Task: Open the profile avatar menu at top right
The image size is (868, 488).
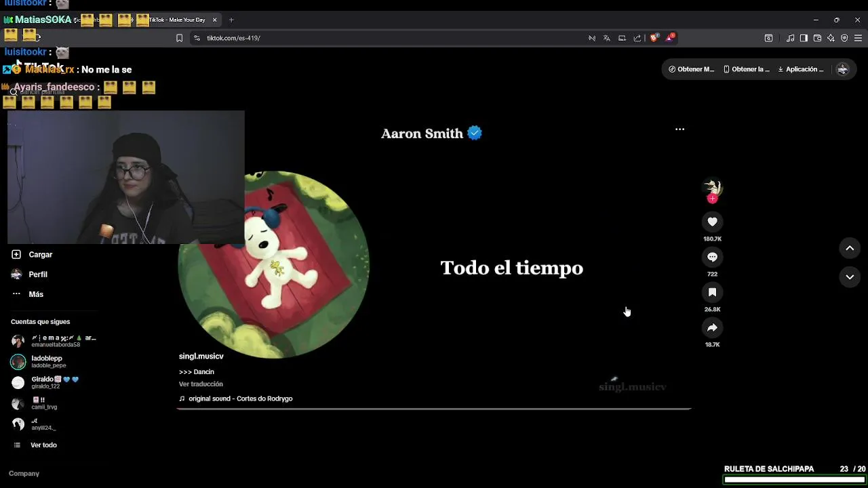Action: click(x=843, y=69)
